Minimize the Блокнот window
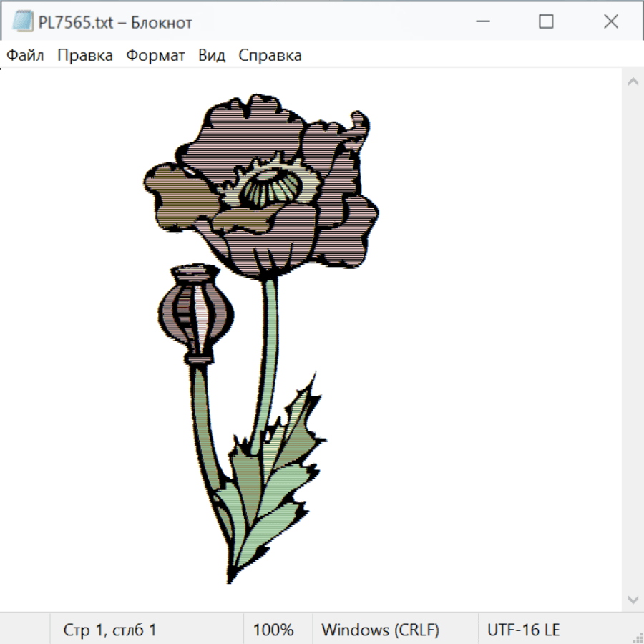The height and width of the screenshot is (644, 644). (x=482, y=22)
